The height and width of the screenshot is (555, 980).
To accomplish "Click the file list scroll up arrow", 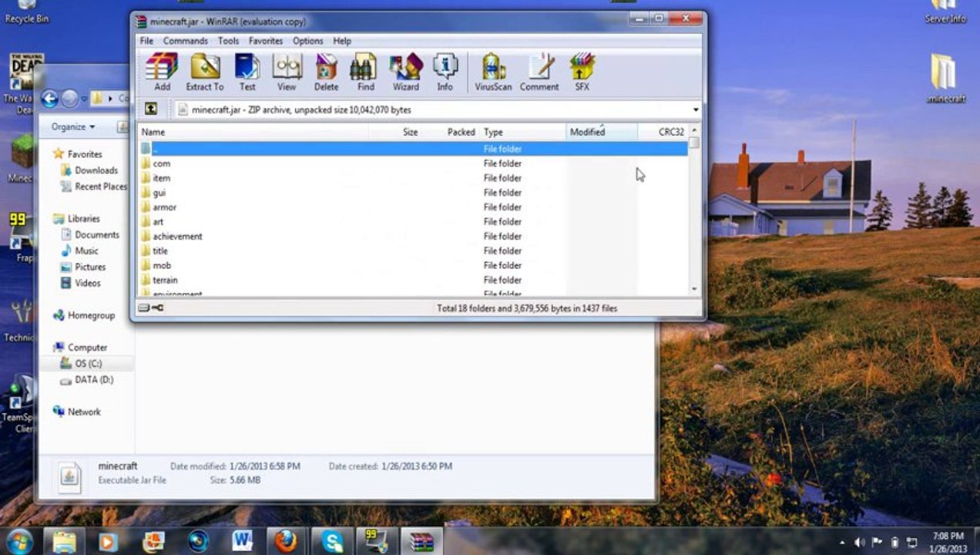I will point(694,130).
